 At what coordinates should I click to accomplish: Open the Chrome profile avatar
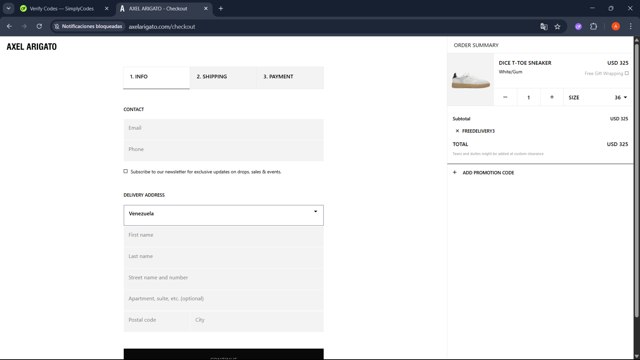point(616,27)
